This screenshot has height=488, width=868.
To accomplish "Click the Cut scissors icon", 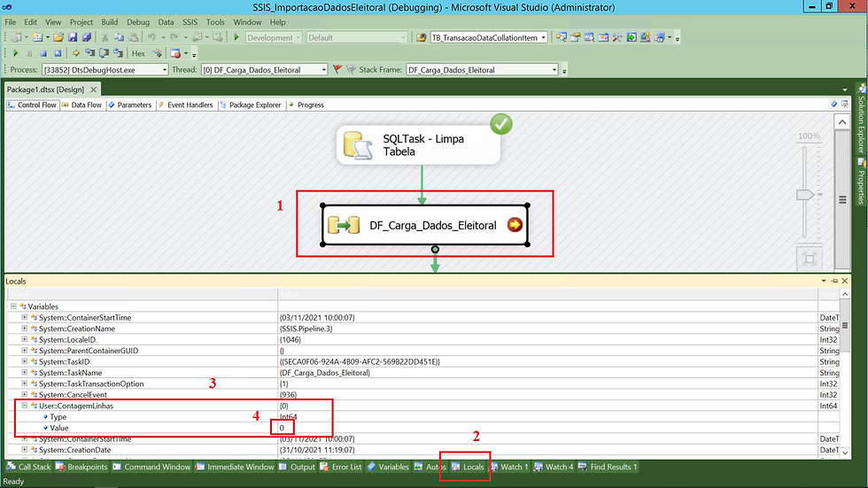I will click(x=105, y=37).
